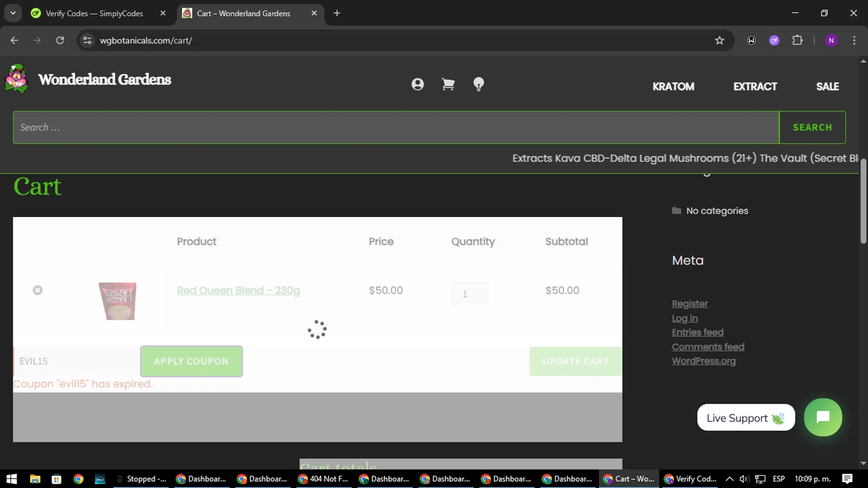Image resolution: width=868 pixels, height=488 pixels.
Task: Open Microsoft Store from taskbar
Action: [56, 479]
